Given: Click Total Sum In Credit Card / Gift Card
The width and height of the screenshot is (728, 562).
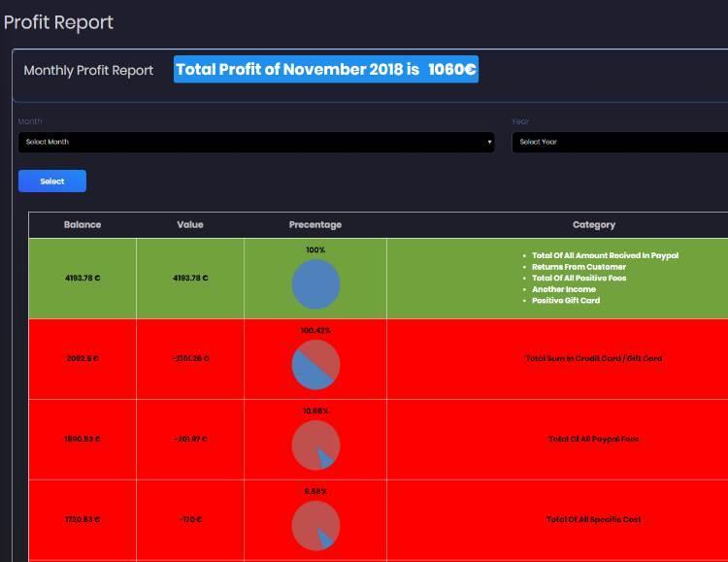Looking at the screenshot, I should [594, 358].
